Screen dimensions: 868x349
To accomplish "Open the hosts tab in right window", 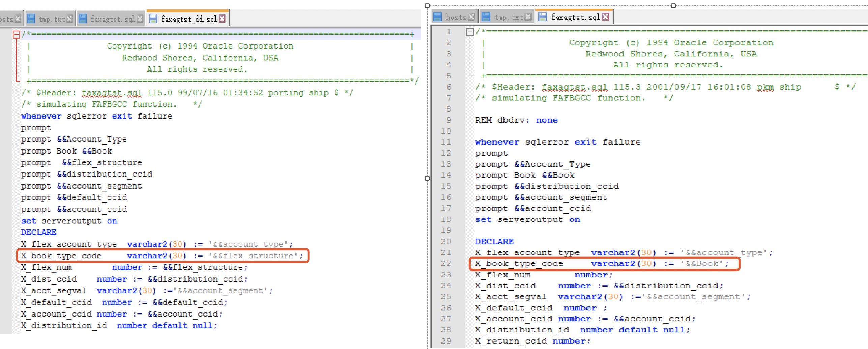I will coord(454,17).
